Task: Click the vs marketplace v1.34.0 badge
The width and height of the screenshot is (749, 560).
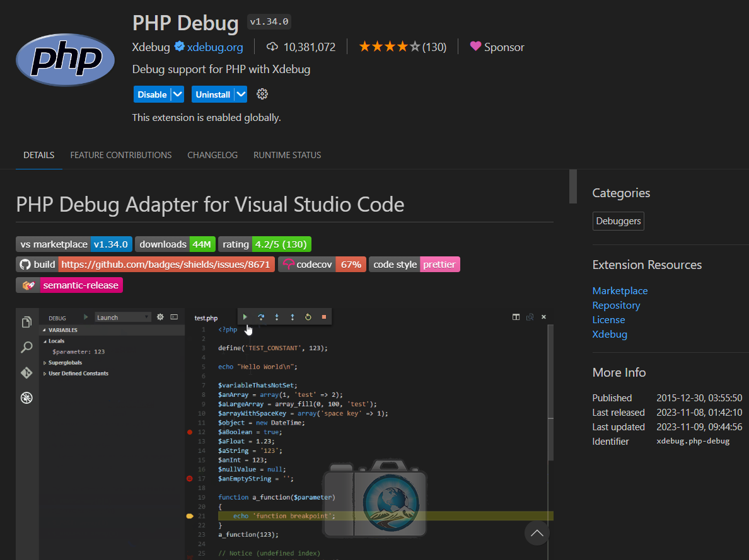Action: coord(74,244)
